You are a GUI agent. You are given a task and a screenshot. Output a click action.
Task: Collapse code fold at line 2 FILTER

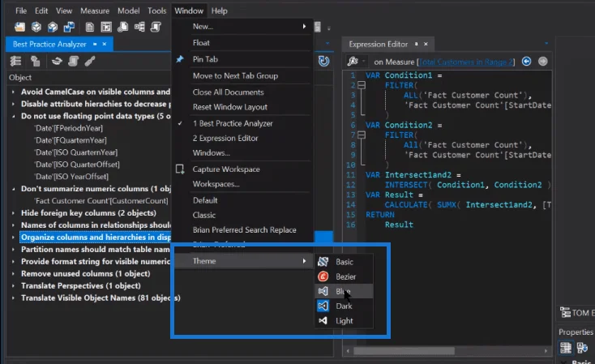(x=362, y=85)
